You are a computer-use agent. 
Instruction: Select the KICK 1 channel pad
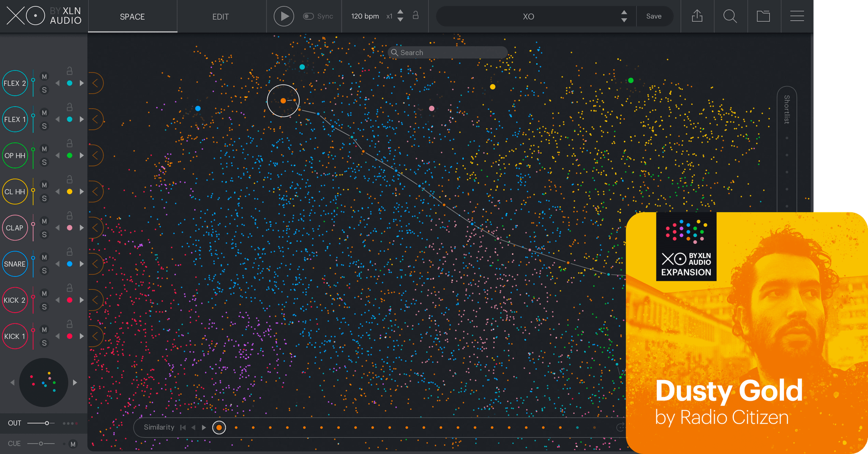15,336
